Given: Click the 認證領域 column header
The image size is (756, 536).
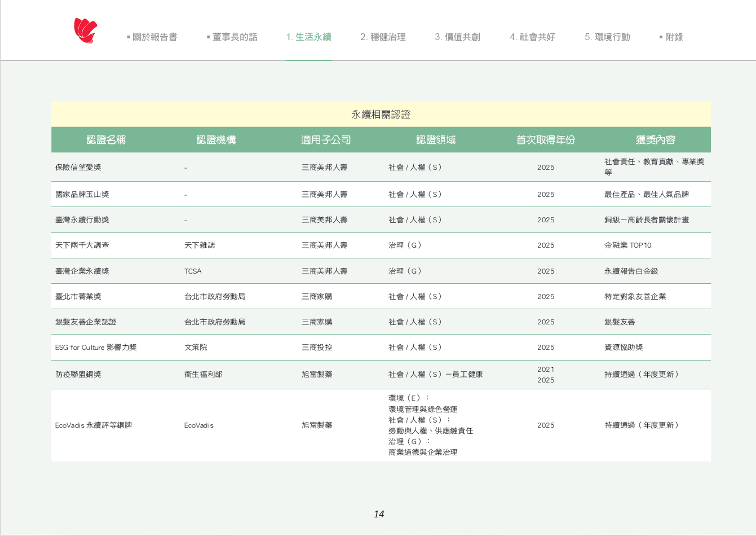Looking at the screenshot, I should click(436, 140).
